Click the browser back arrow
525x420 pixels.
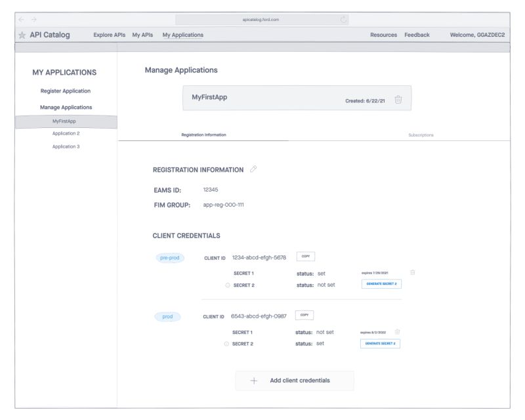(x=21, y=20)
